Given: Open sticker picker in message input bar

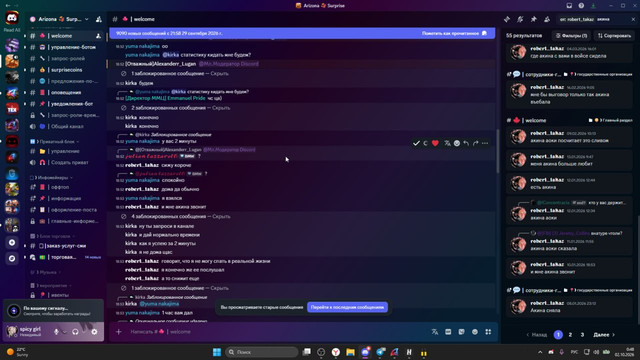Looking at the screenshot, I should (x=461, y=332).
